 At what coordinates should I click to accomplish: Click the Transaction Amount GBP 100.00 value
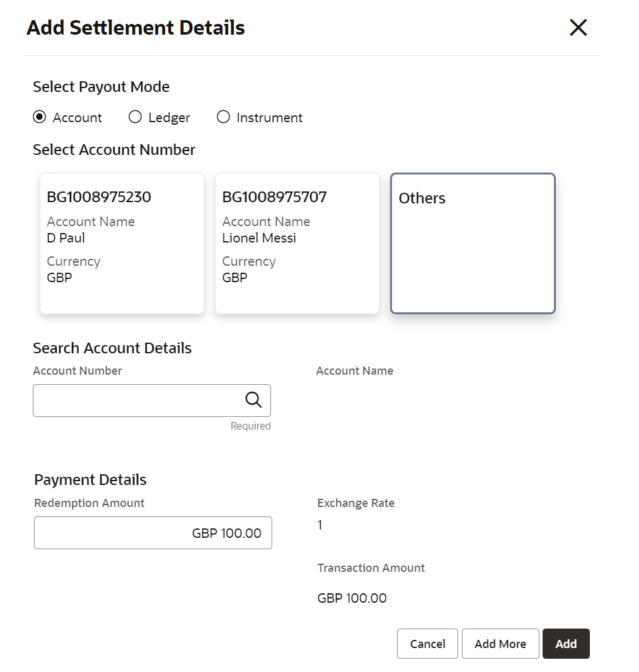coord(352,598)
